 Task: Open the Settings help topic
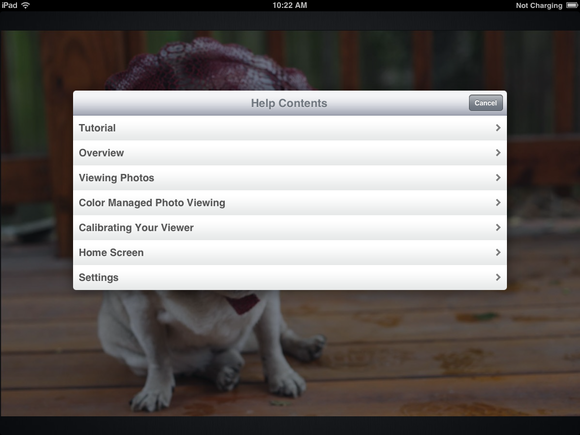point(290,277)
